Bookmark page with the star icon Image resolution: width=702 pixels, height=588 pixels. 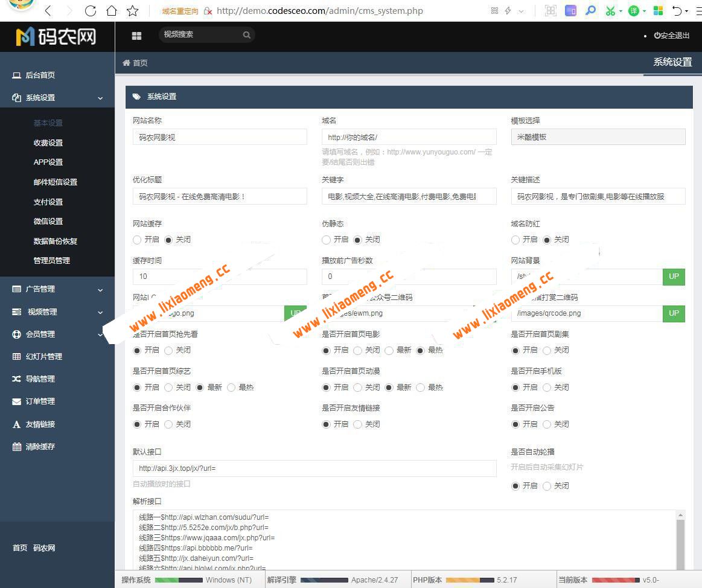click(x=133, y=11)
